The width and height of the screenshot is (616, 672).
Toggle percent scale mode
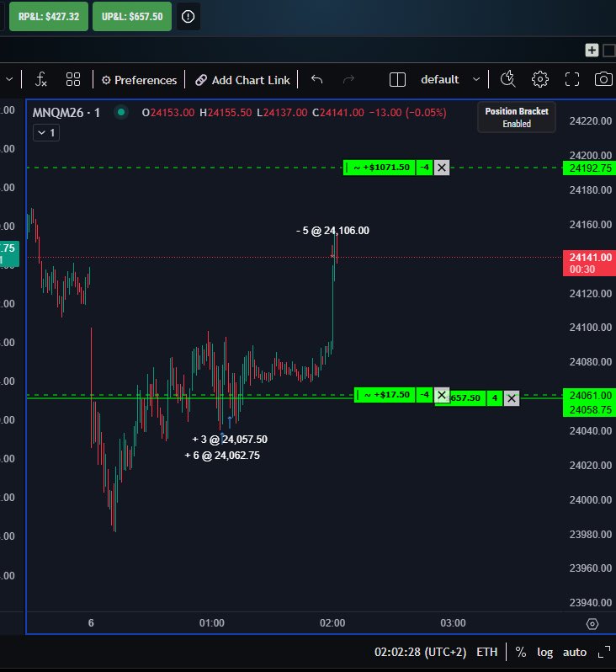[520, 653]
